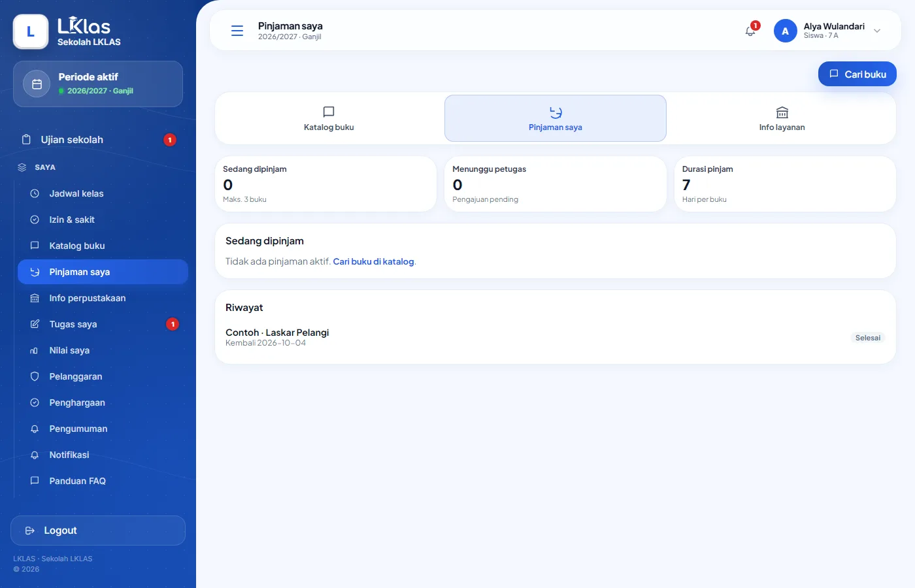This screenshot has height=588, width=915.
Task: Select the Pinjaman saya tab
Action: tap(556, 118)
